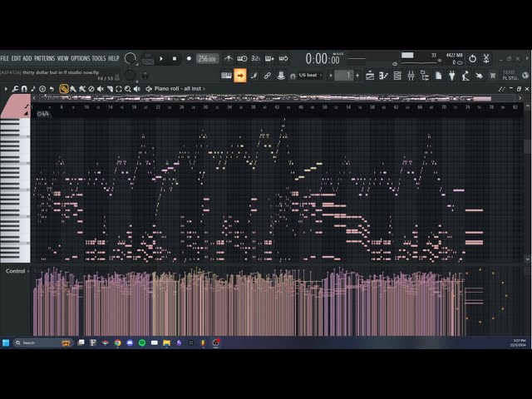This screenshot has width=532, height=399.
Task: Arm the record button
Action: pyautogui.click(x=189, y=59)
